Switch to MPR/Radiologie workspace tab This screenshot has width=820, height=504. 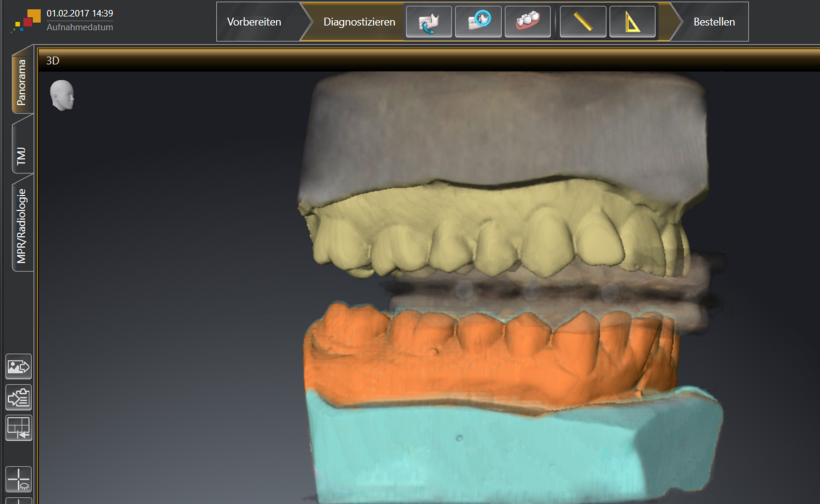22,225
